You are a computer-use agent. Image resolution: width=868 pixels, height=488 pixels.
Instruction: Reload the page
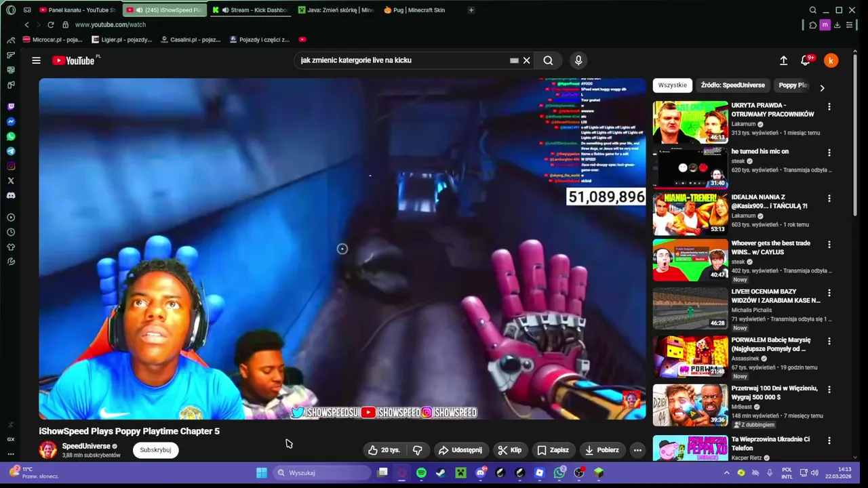[50, 24]
